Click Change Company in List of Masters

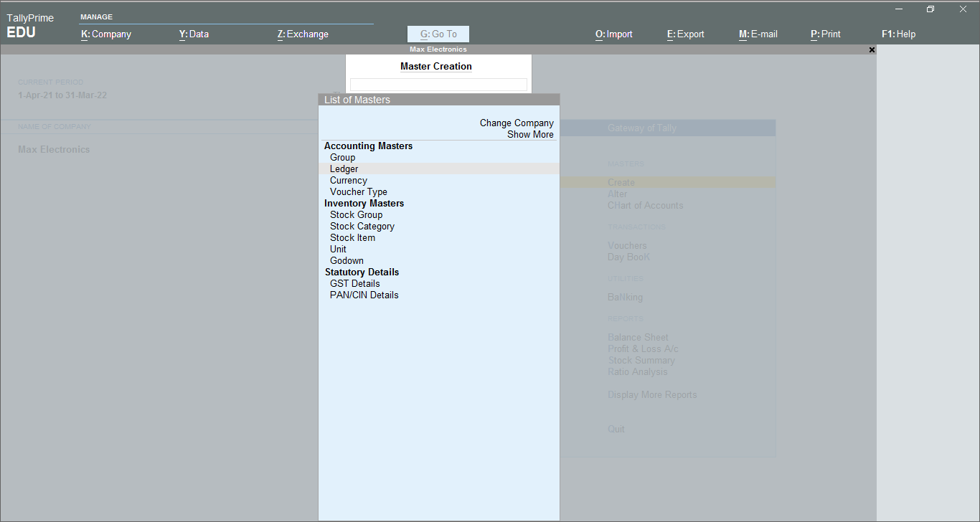click(517, 123)
